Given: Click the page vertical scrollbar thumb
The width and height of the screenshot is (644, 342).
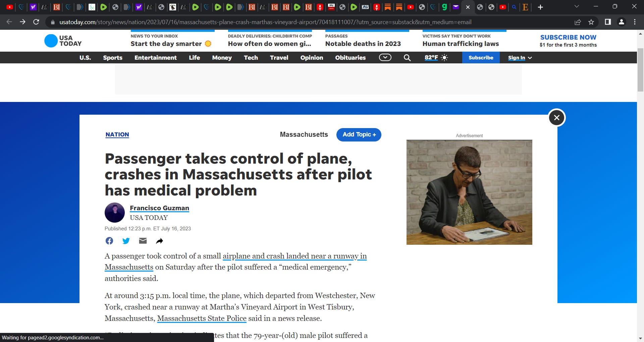Looking at the screenshot, I should point(640,70).
